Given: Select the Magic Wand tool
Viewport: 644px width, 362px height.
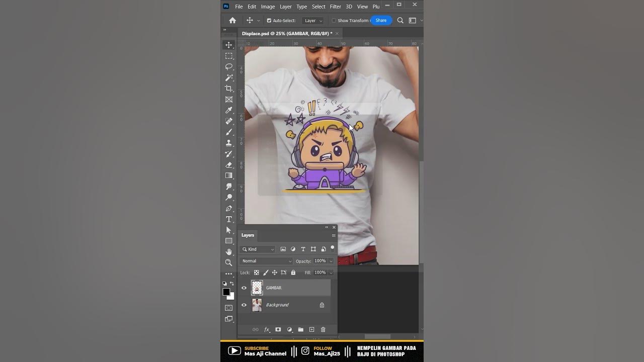Looking at the screenshot, I should [229, 78].
